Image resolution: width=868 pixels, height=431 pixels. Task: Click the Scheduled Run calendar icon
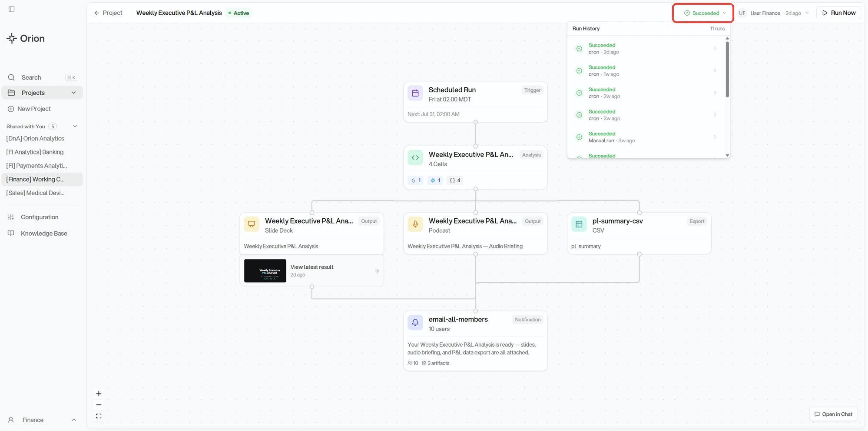pos(415,93)
